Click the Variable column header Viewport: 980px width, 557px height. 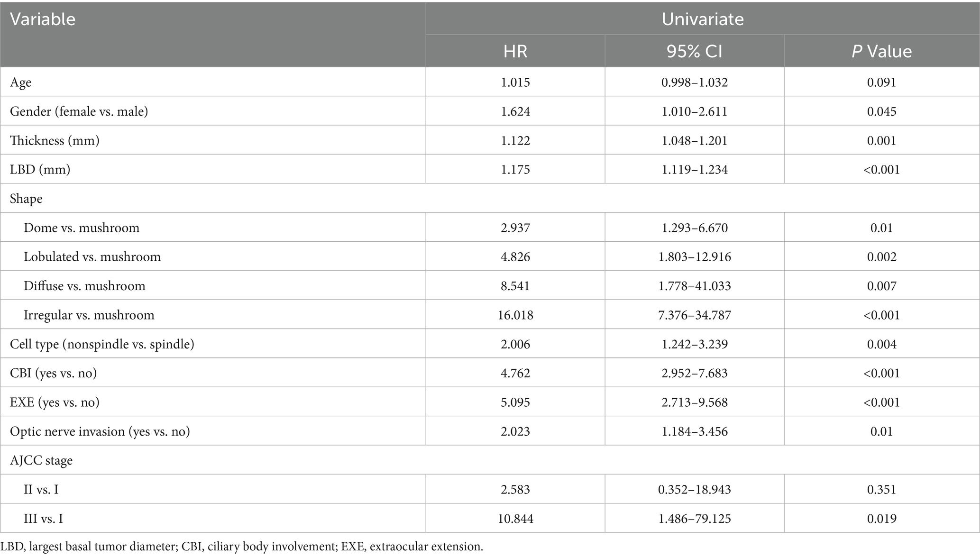click(43, 19)
